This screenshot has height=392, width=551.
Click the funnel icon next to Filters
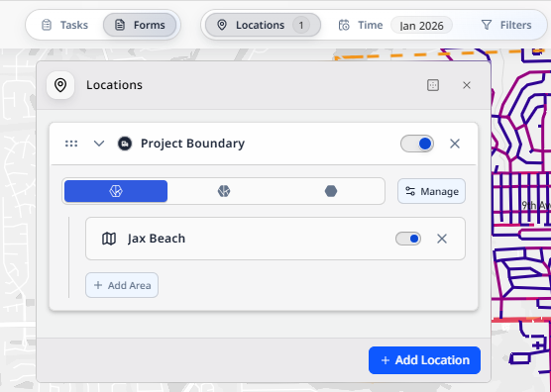pyautogui.click(x=487, y=25)
